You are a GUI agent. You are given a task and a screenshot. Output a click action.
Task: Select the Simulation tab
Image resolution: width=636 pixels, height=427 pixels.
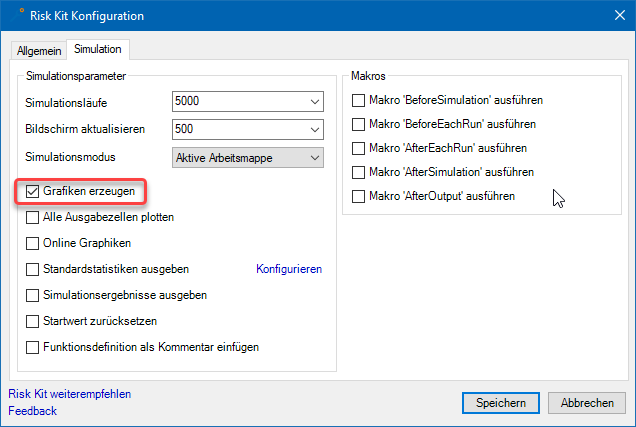pyautogui.click(x=98, y=49)
